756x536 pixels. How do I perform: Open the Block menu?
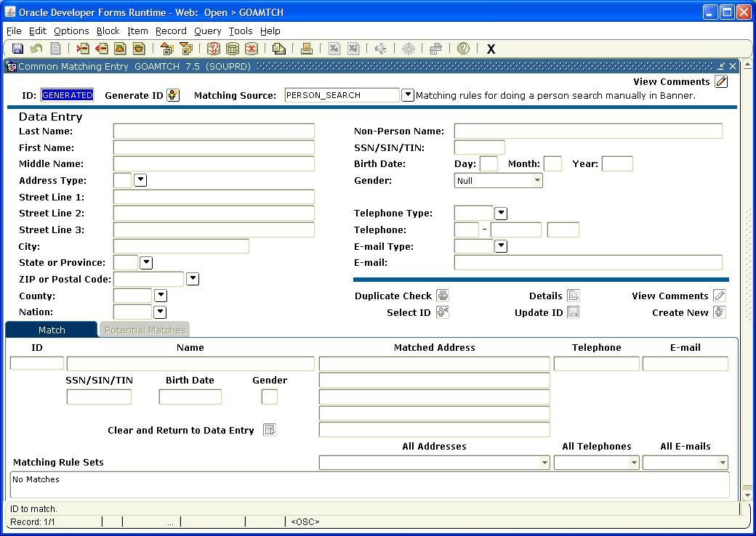coord(108,31)
